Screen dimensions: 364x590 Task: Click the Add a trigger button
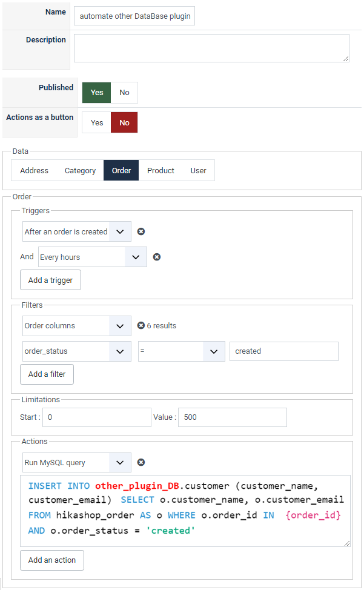50,280
